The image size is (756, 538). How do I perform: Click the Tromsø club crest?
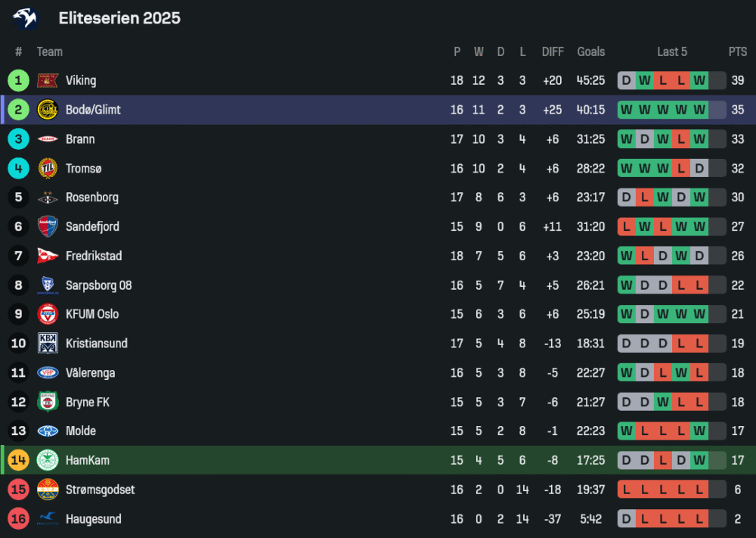[x=48, y=168]
